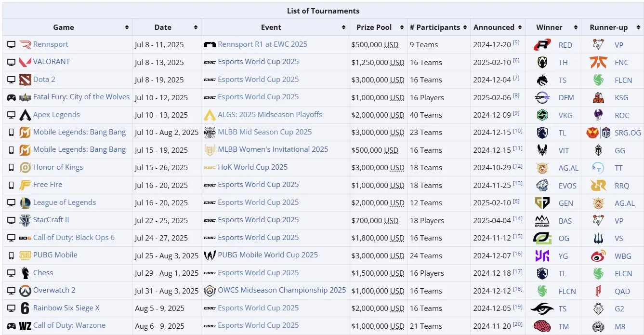Click the Apex Legends logo icon

pyautogui.click(x=25, y=115)
